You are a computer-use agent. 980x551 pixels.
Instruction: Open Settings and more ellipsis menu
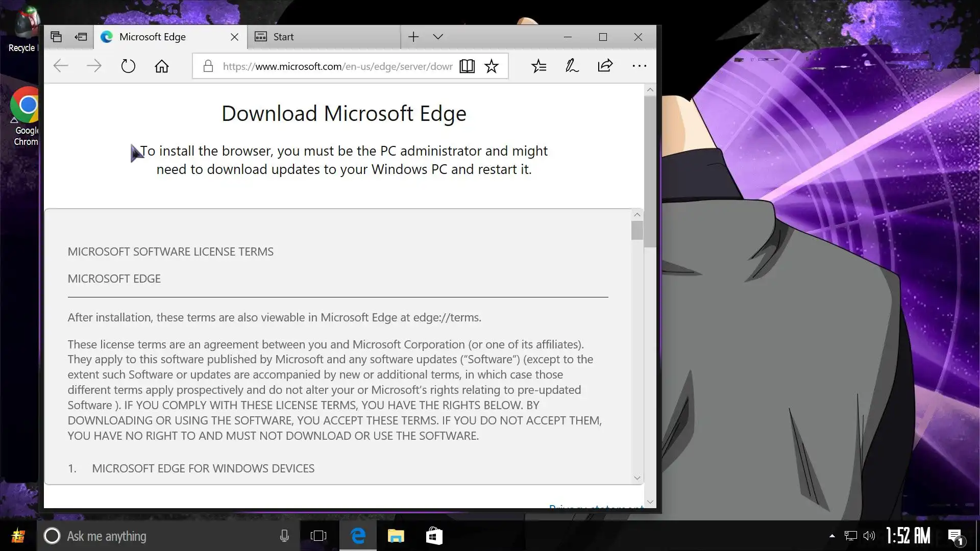pos(639,66)
